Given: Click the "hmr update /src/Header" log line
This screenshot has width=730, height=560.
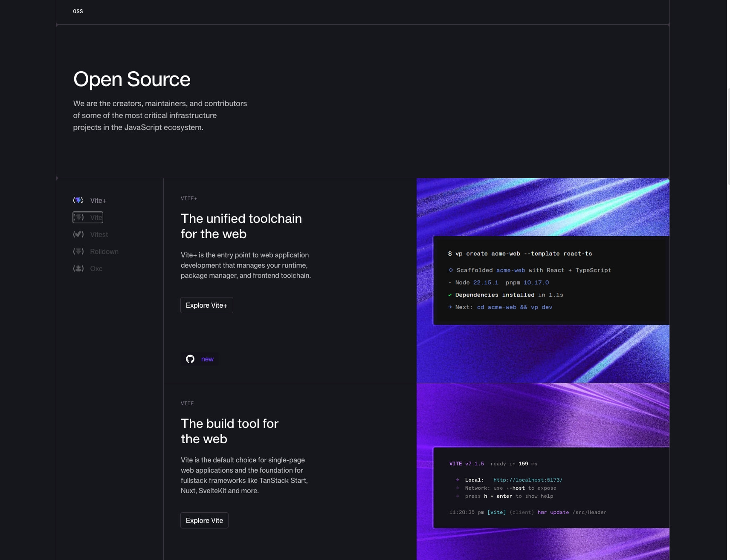Looking at the screenshot, I should (x=527, y=512).
